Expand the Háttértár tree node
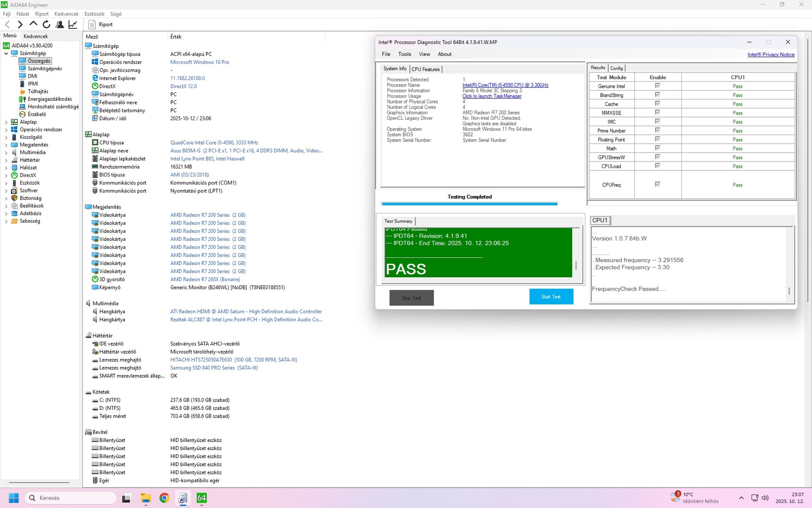The image size is (812, 508). click(x=6, y=160)
